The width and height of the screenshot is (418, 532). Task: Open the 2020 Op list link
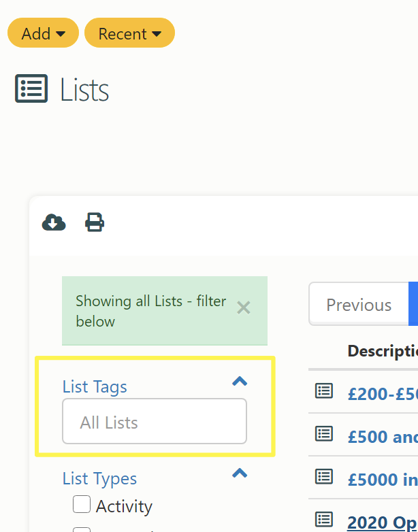coord(383,522)
